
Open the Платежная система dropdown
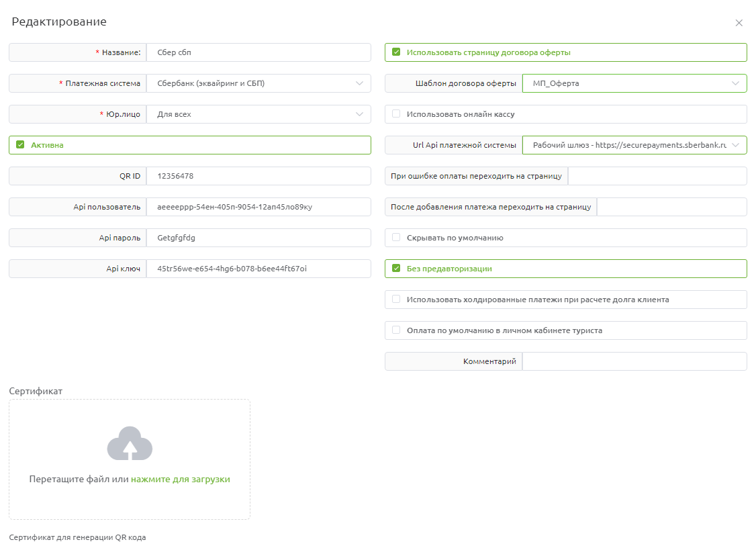pyautogui.click(x=259, y=83)
